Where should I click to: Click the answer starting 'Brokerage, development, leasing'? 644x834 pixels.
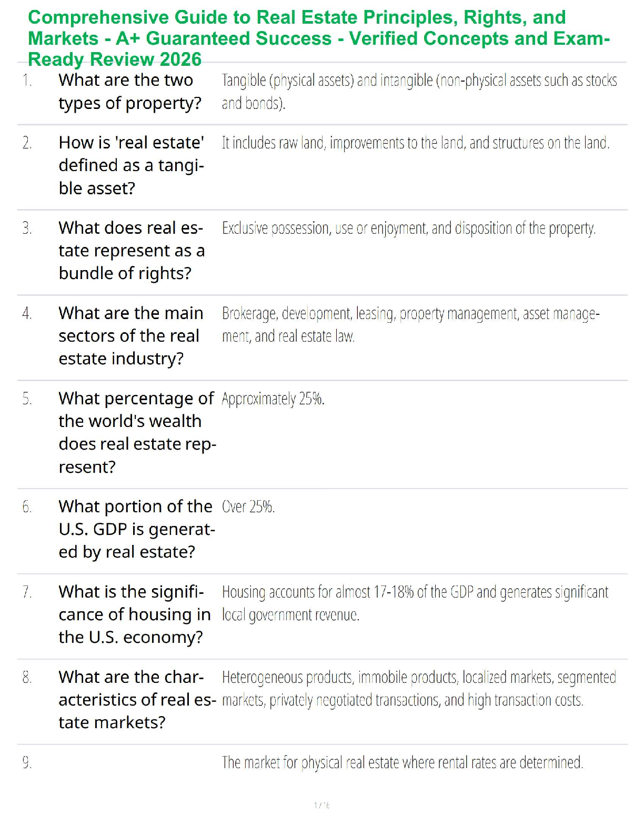point(410,324)
